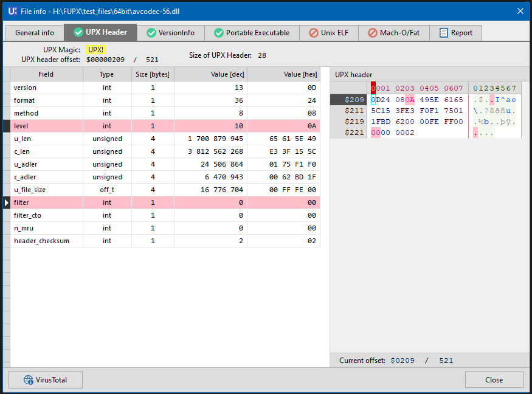Viewport: 532px width, 394px height.
Task: Open the Portable Executable tab
Action: click(x=252, y=33)
